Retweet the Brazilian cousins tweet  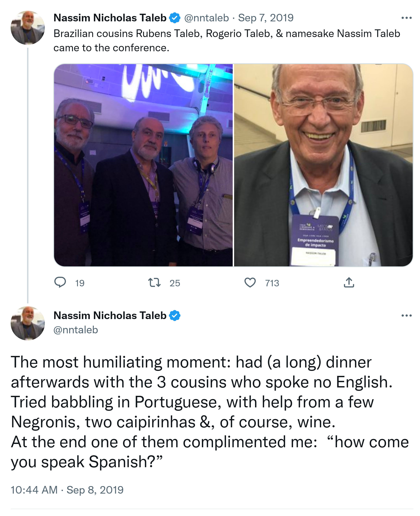pyautogui.click(x=154, y=282)
